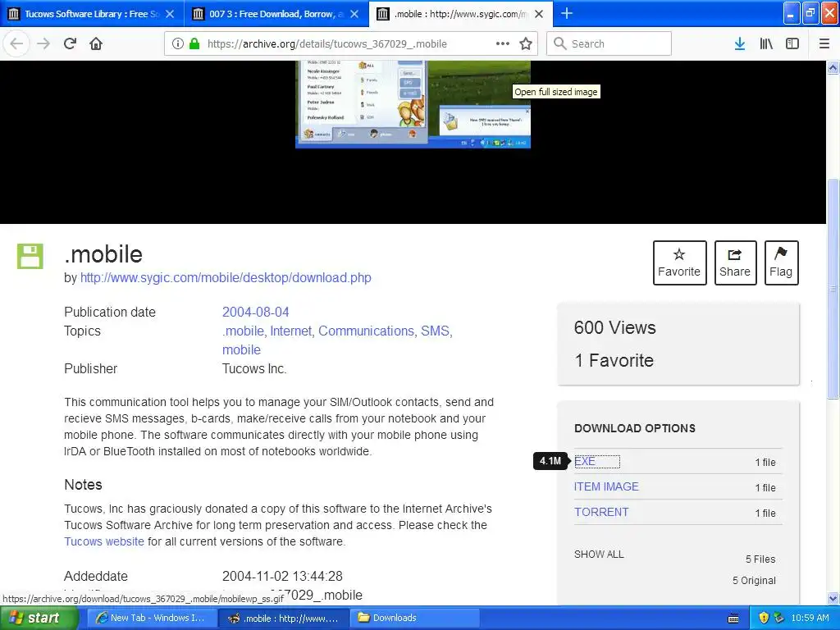Click the Search input box
The width and height of the screenshot is (840, 630).
pyautogui.click(x=609, y=43)
